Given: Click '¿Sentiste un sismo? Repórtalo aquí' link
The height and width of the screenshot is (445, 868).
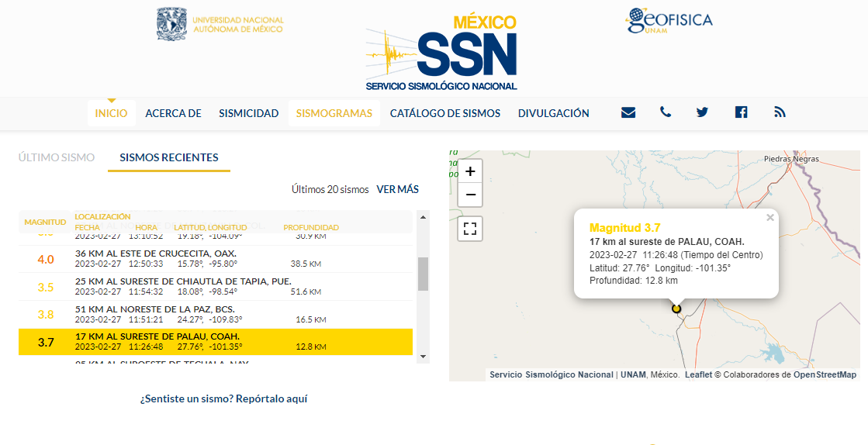Looking at the screenshot, I should [223, 398].
